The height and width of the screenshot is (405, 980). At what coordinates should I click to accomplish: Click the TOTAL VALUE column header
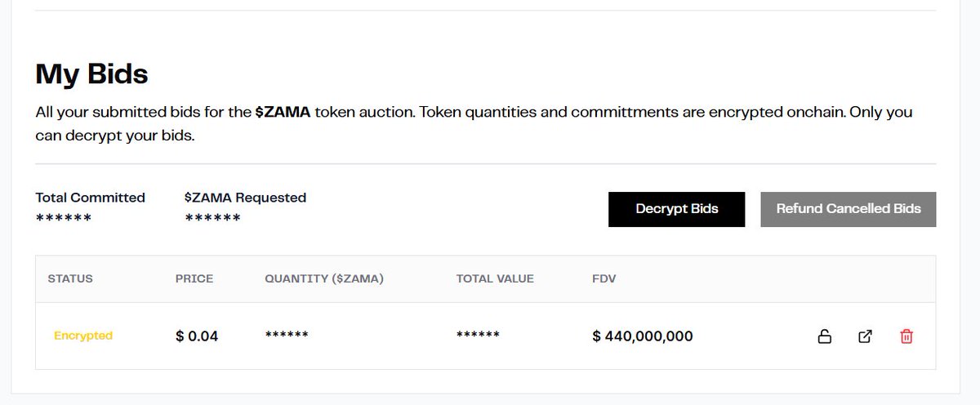pos(495,278)
